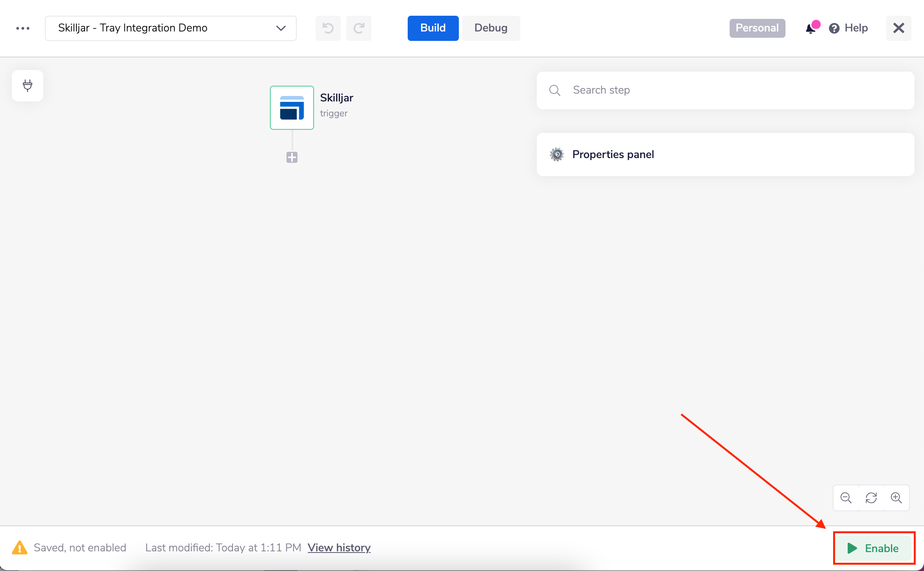Select the Skilljar trigger step icon
This screenshot has height=571, width=924.
(292, 108)
